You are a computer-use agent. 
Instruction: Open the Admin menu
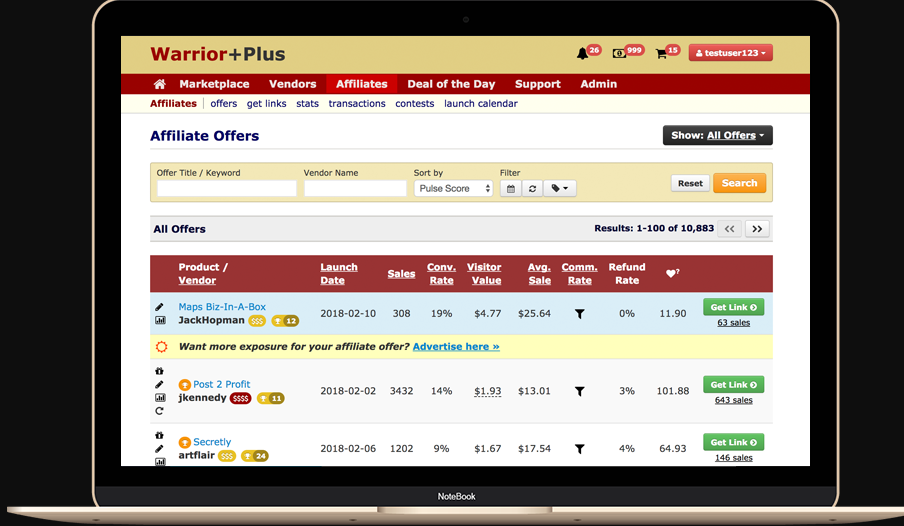point(598,84)
